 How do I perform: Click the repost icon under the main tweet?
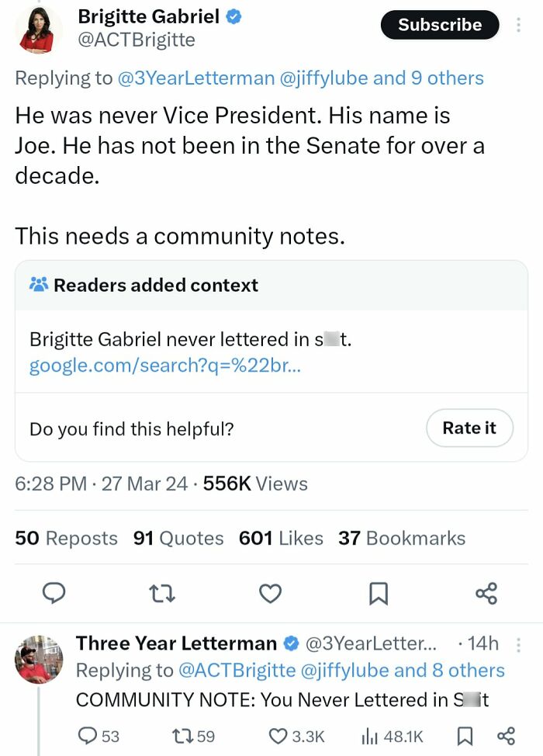pos(161,593)
